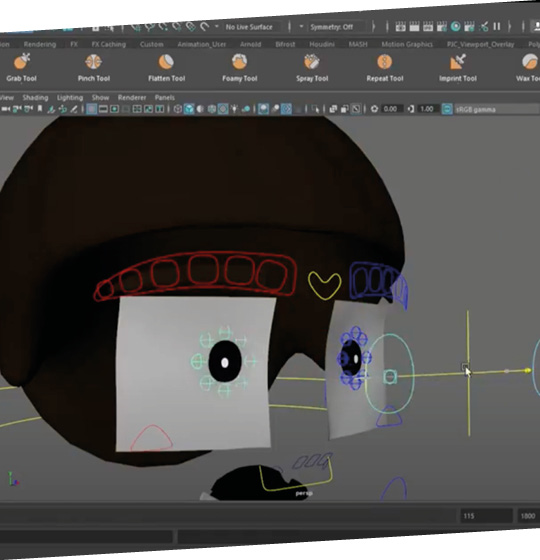This screenshot has height=560, width=540.
Task: Toggle Isolate Select in viewport
Action: (315, 109)
